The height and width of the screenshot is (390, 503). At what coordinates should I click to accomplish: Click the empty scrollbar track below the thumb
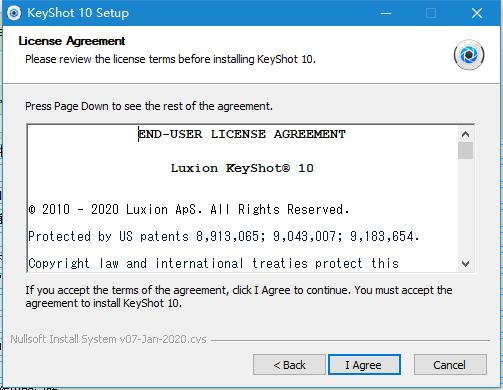point(465,207)
